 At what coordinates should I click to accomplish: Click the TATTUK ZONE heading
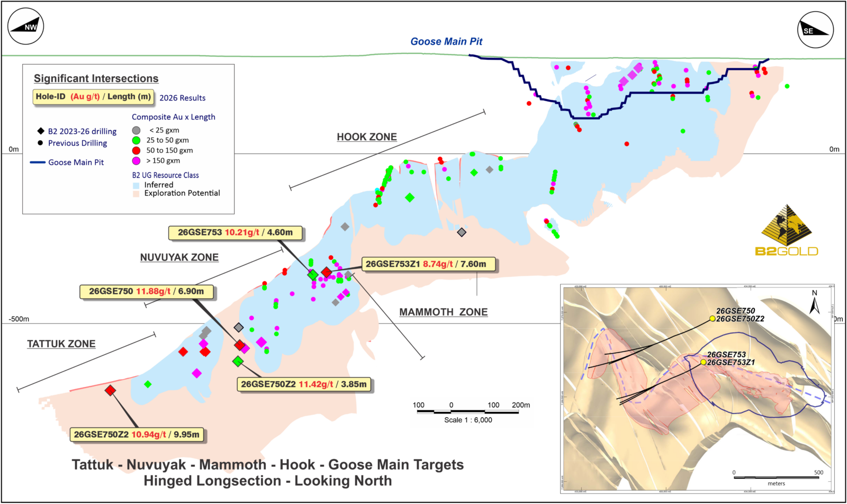point(61,344)
